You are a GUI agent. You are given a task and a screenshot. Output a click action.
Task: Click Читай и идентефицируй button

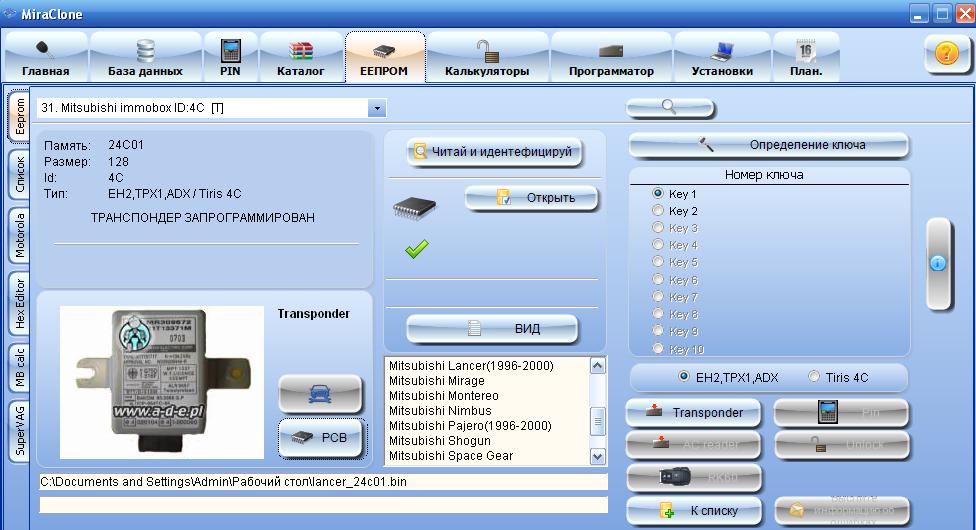coord(494,151)
